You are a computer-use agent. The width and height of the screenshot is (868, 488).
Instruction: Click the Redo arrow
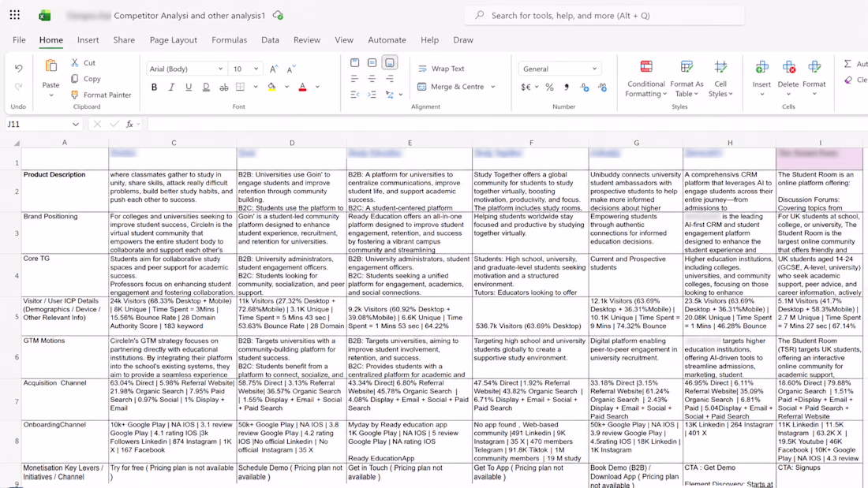(19, 86)
